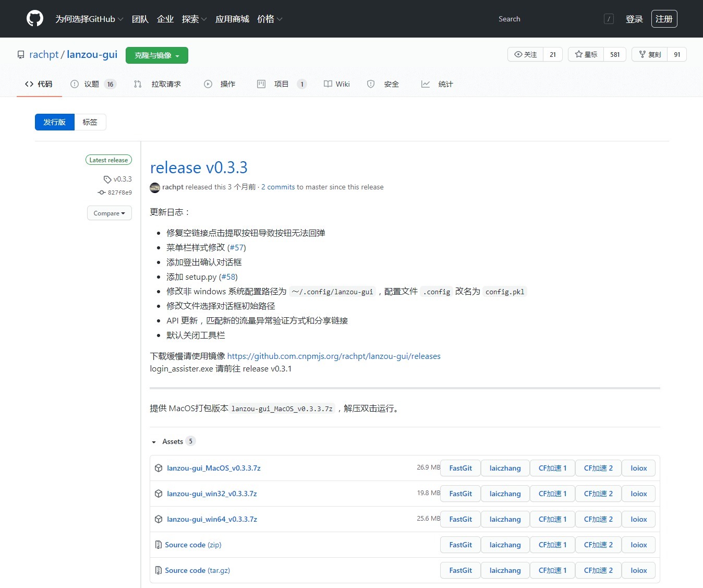Star the repository with 星标 button
This screenshot has width=703, height=588.
586,54
